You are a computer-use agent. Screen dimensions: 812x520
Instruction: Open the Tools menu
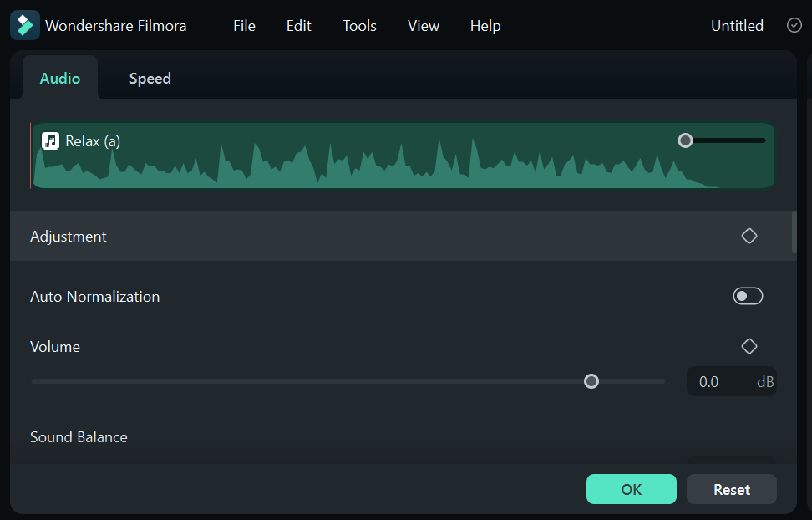point(359,26)
